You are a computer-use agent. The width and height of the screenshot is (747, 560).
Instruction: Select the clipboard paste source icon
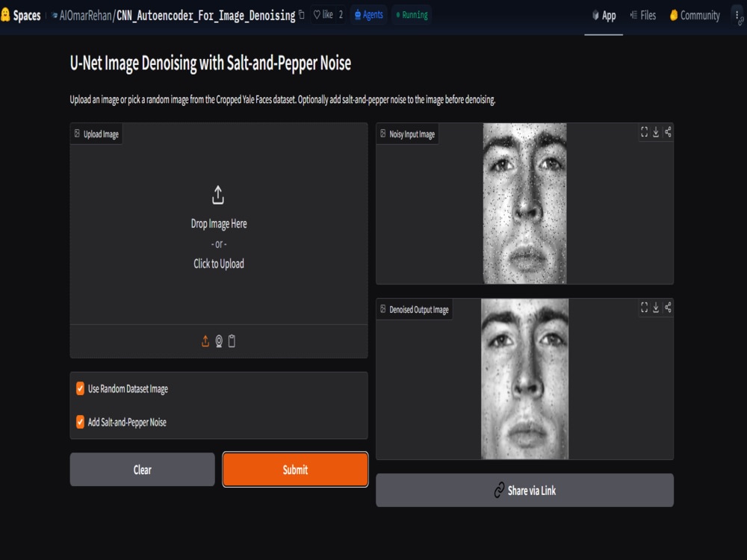232,341
